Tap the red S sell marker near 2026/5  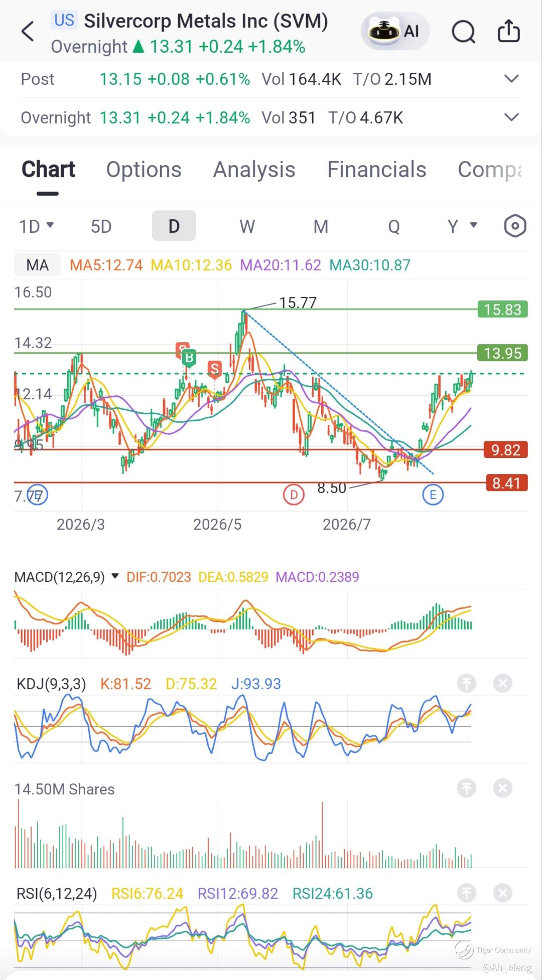click(215, 369)
